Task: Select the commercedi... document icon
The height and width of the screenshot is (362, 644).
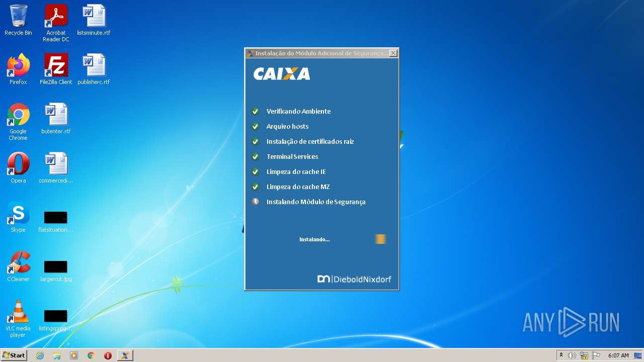Action: point(56,168)
